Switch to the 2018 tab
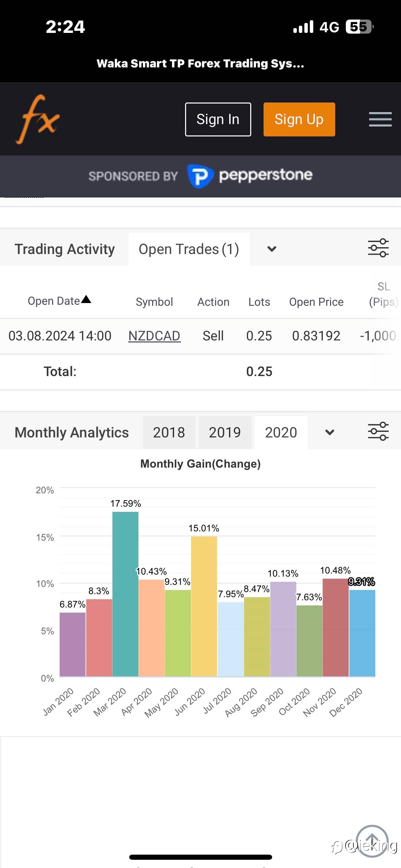The image size is (401, 868). (x=169, y=432)
